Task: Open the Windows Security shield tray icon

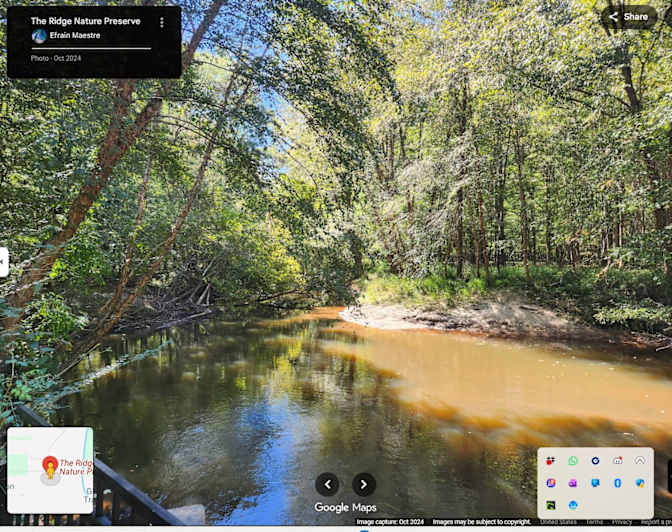Action: [x=640, y=483]
